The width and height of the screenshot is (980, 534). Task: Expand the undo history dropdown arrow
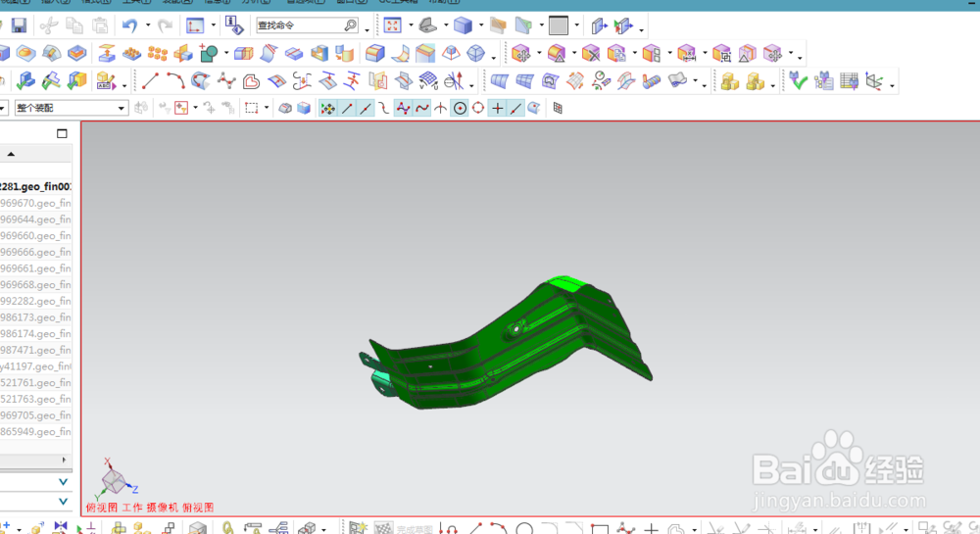point(148,25)
